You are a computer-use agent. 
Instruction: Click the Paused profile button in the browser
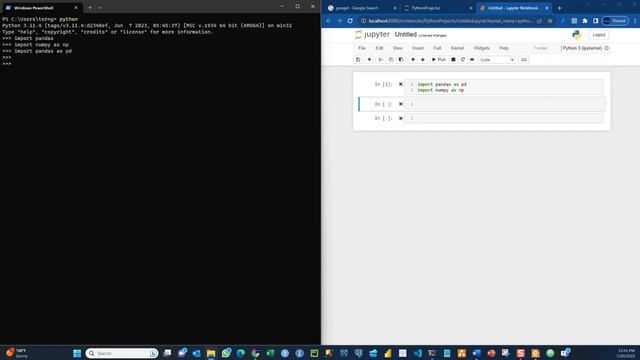pyautogui.click(x=615, y=21)
